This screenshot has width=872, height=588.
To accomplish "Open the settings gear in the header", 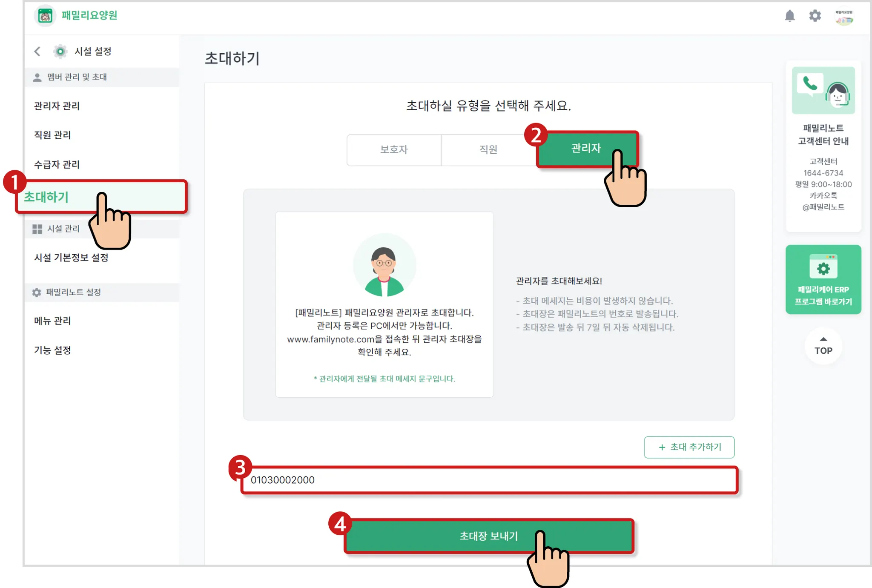I will [x=815, y=16].
